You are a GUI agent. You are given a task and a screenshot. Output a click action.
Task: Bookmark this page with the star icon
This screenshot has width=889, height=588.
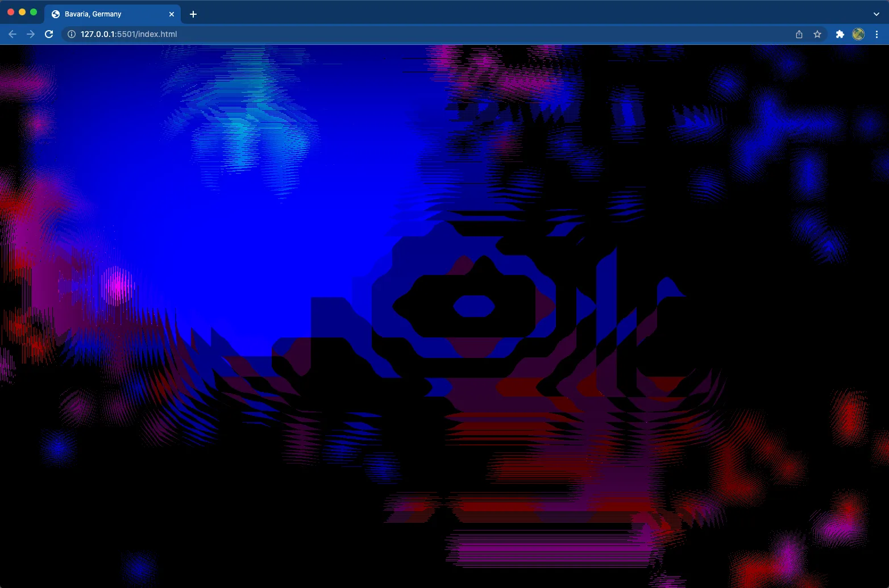pos(817,34)
